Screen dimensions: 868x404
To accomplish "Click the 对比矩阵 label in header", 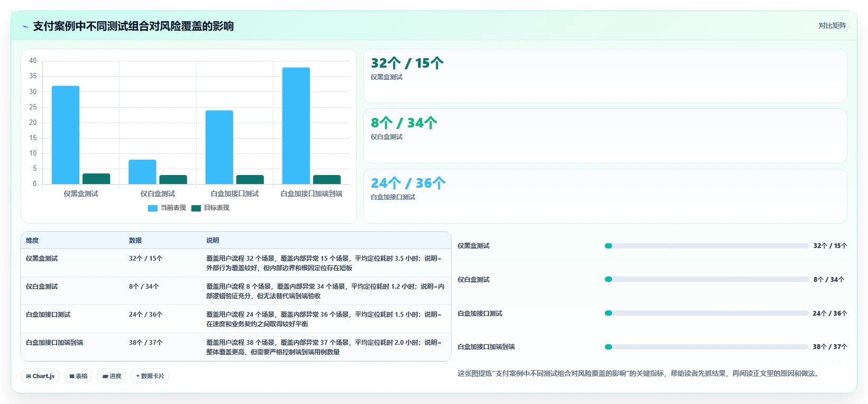I will (x=832, y=25).
